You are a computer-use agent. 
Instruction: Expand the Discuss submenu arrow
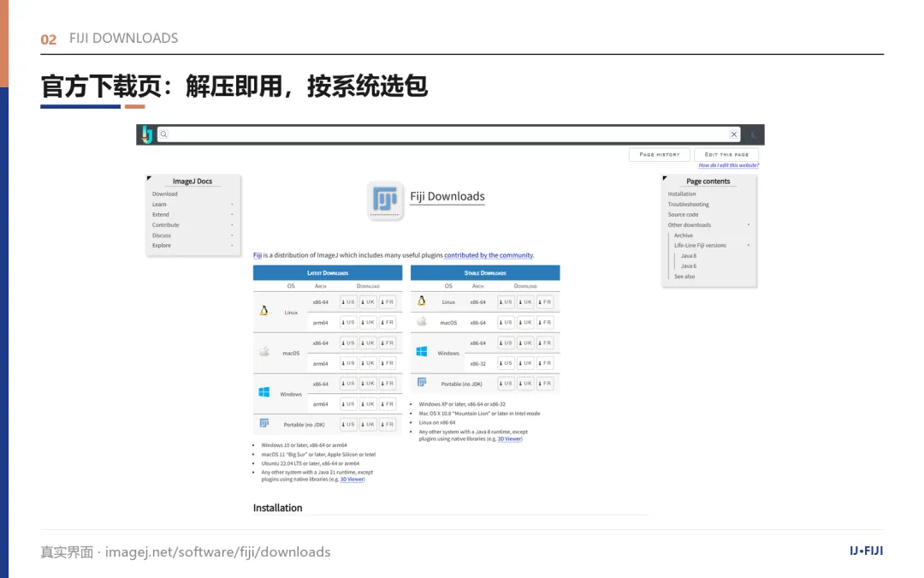pos(232,235)
